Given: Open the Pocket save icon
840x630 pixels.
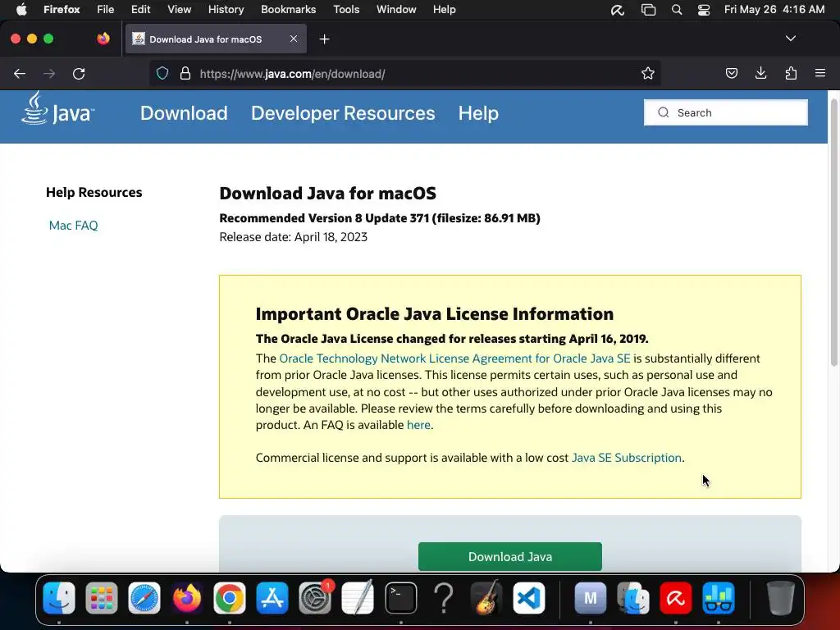Looking at the screenshot, I should (x=731, y=73).
